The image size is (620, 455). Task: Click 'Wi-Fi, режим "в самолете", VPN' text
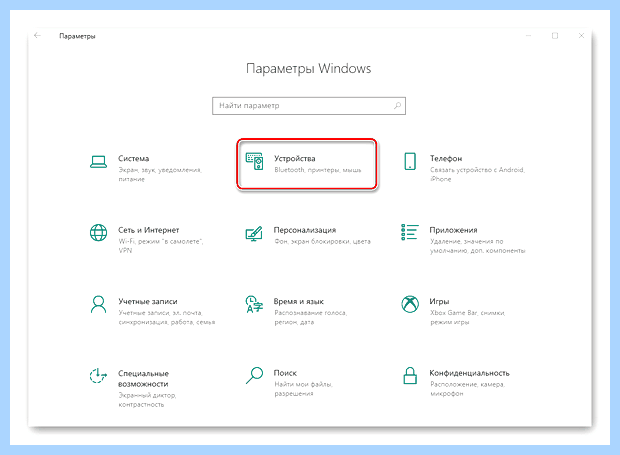click(161, 246)
